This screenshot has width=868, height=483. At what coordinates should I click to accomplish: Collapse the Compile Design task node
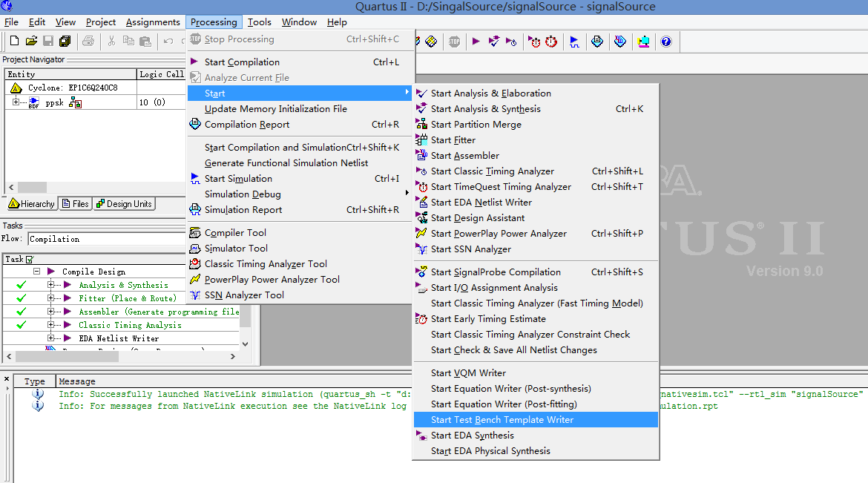[36, 272]
